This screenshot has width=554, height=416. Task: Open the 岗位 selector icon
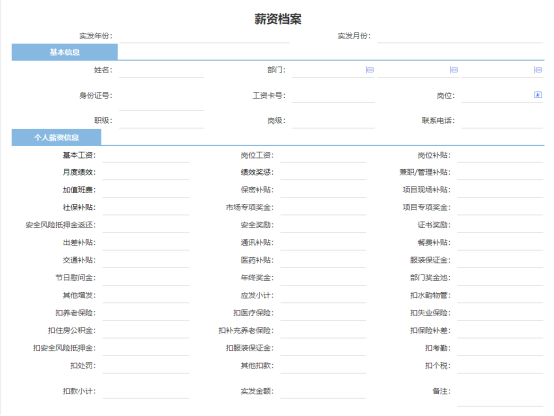pyautogui.click(x=538, y=95)
